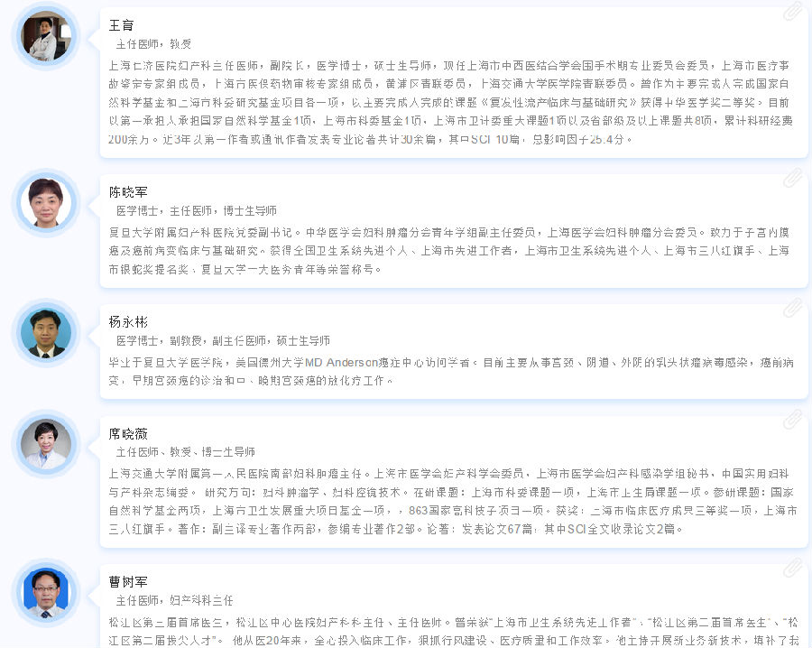Click 陈晓军's title line with 博士生导师

pyautogui.click(x=196, y=210)
